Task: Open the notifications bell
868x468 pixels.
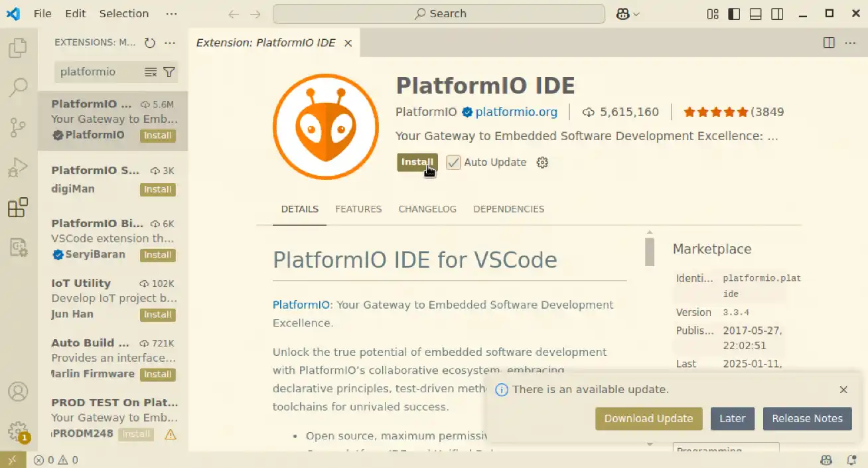Action: (x=851, y=460)
